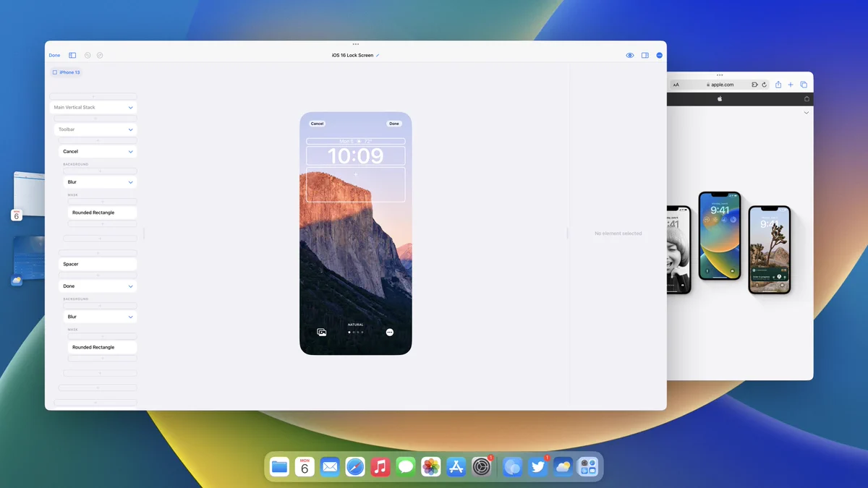Click the NATURAL filter label
868x488 pixels.
[x=355, y=325]
